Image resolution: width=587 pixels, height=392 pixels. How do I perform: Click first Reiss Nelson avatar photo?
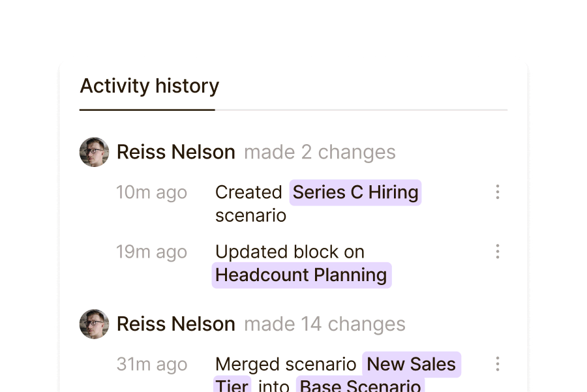click(94, 152)
